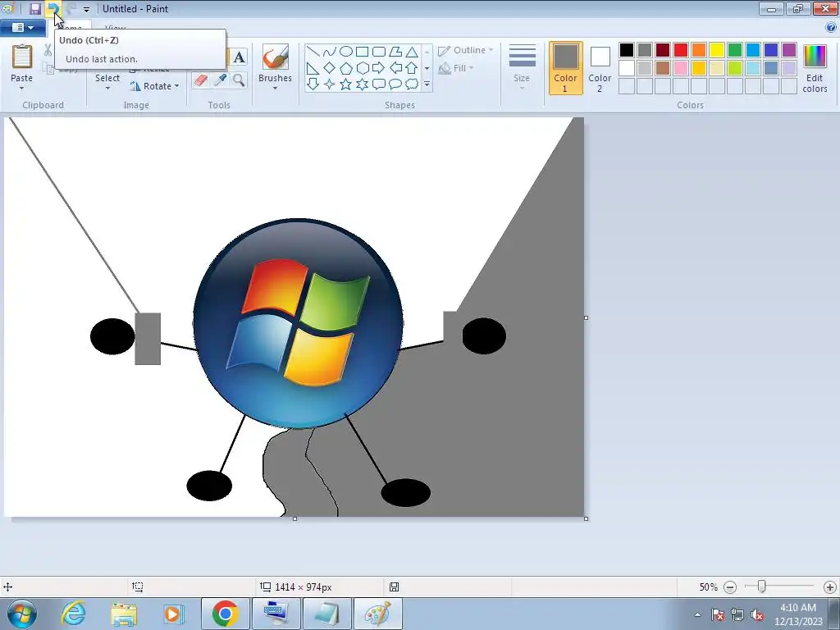Click the 50% zoom level text

(x=708, y=587)
